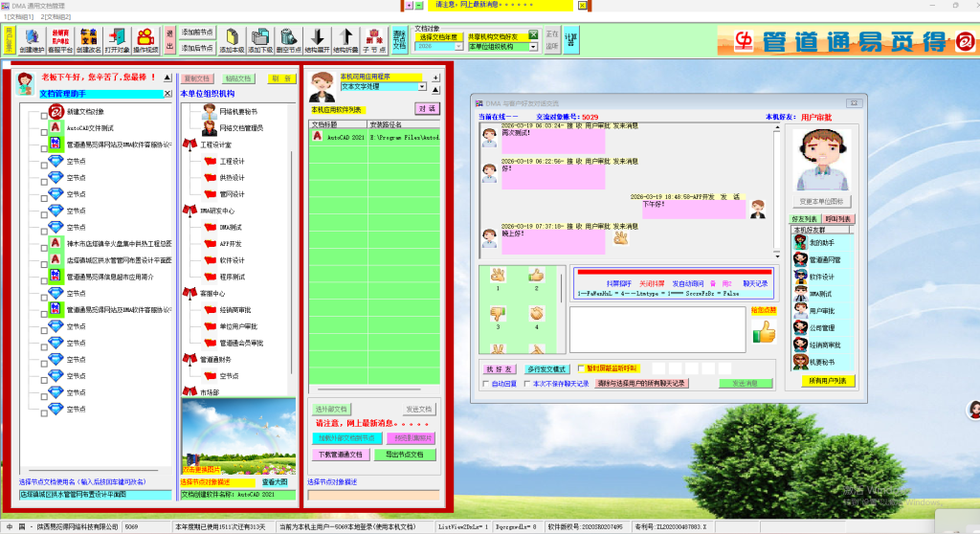Open the 好友列表 tab in chat
This screenshot has height=534, width=980.
point(805,219)
